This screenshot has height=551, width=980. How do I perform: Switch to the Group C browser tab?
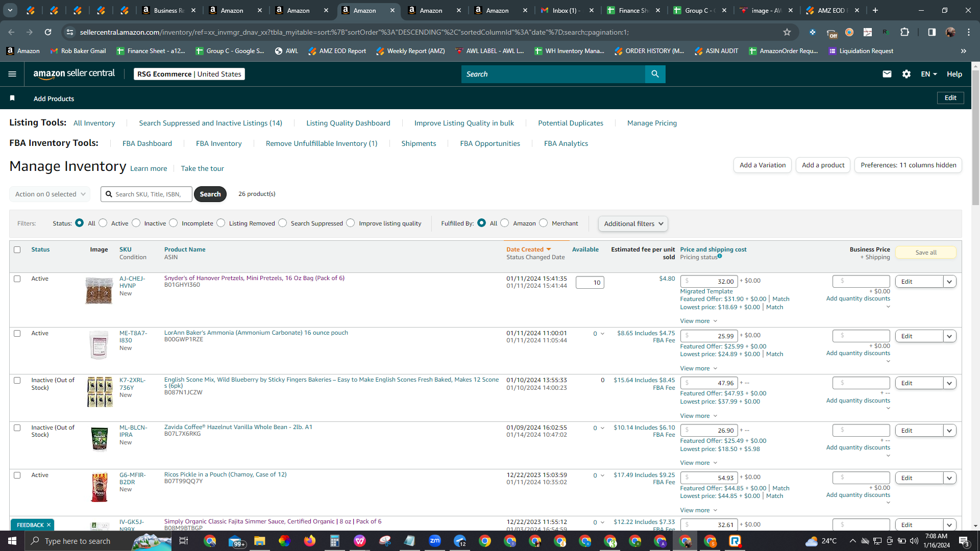click(x=700, y=10)
